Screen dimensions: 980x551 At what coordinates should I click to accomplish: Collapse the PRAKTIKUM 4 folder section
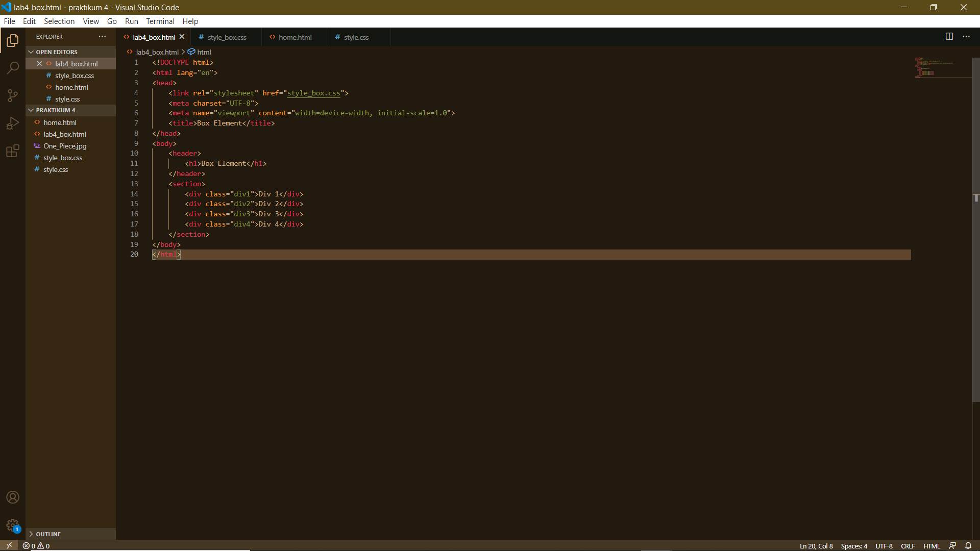(x=70, y=110)
